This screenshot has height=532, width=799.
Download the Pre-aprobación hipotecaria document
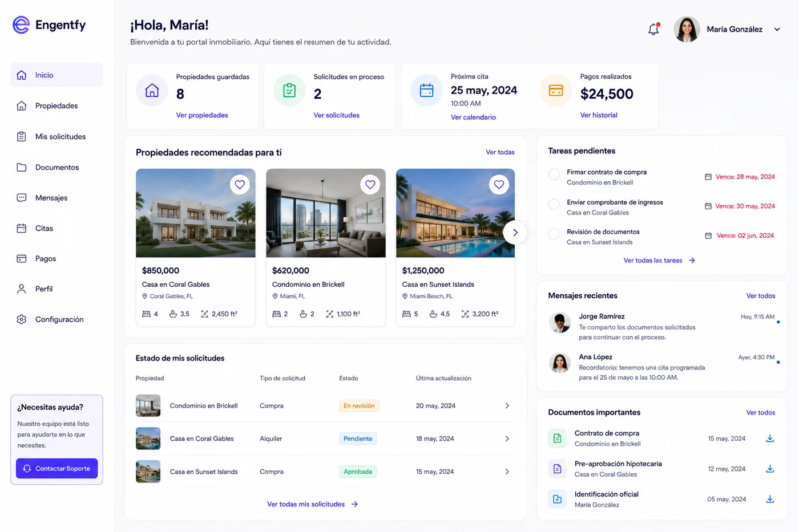770,469
